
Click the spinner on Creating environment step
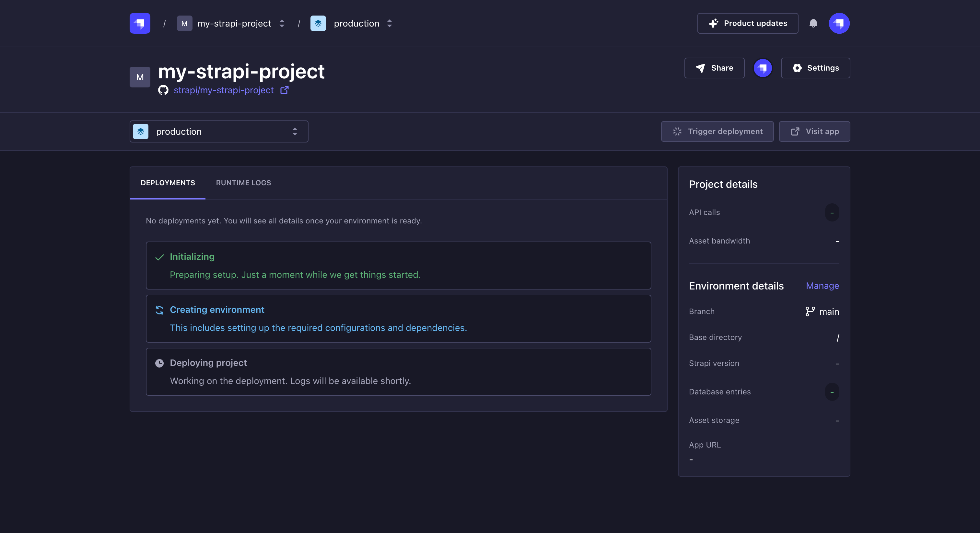coord(159,311)
